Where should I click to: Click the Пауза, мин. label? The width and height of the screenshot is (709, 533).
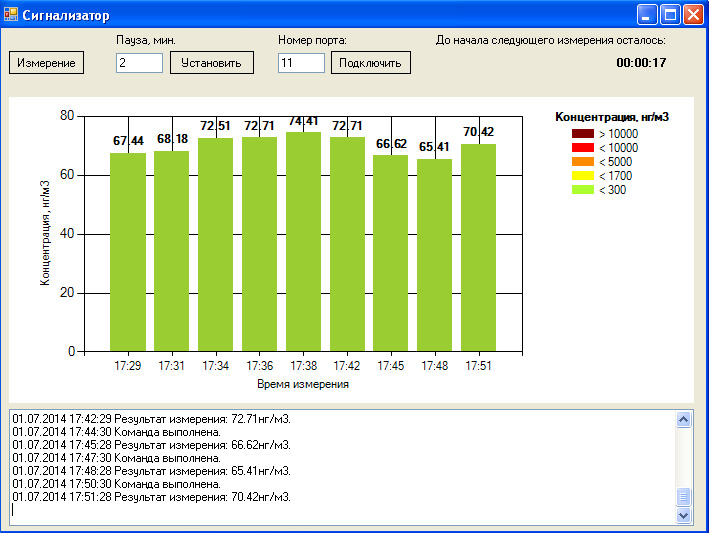[x=146, y=40]
